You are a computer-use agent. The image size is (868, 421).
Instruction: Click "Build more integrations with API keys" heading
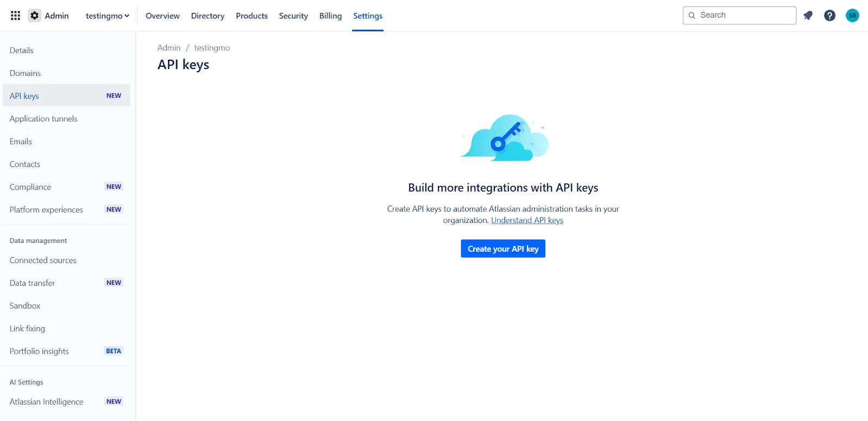pyautogui.click(x=503, y=188)
